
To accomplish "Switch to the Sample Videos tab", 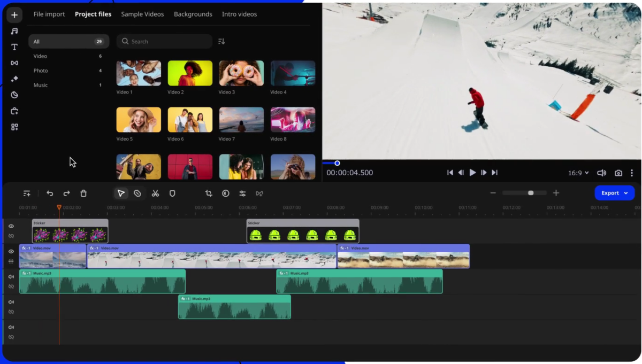I will point(142,14).
